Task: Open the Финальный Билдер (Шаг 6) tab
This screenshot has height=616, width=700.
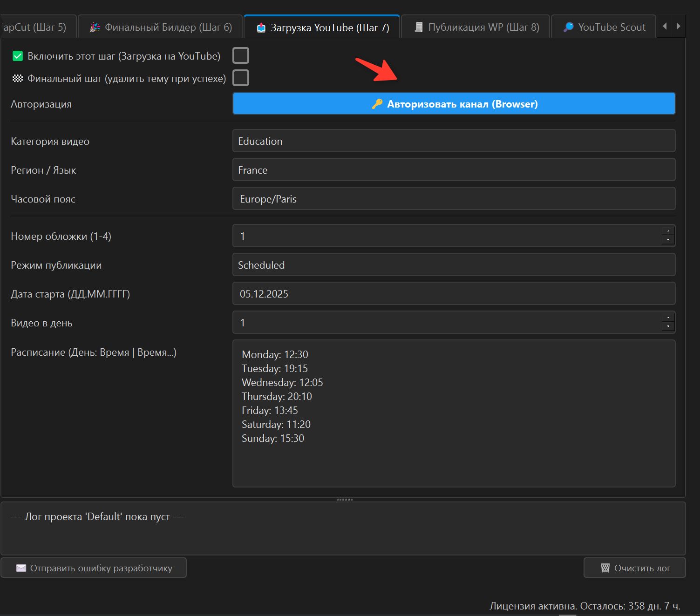Action: pyautogui.click(x=160, y=27)
